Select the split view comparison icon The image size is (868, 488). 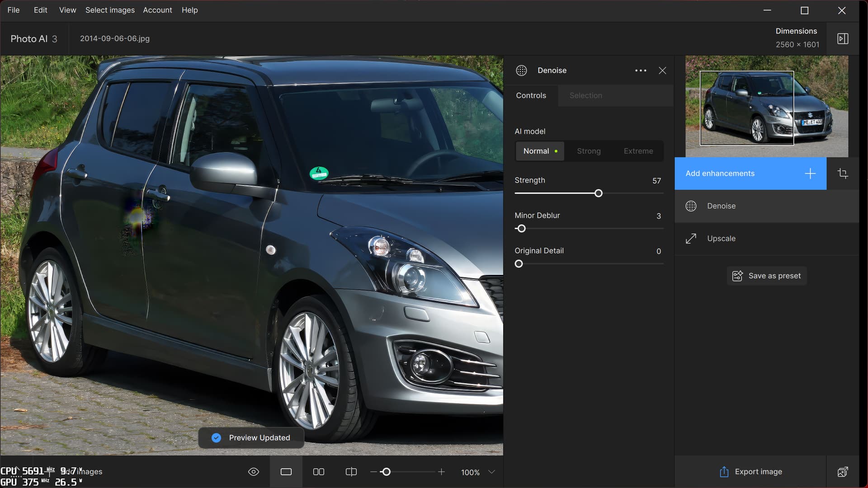pyautogui.click(x=351, y=471)
